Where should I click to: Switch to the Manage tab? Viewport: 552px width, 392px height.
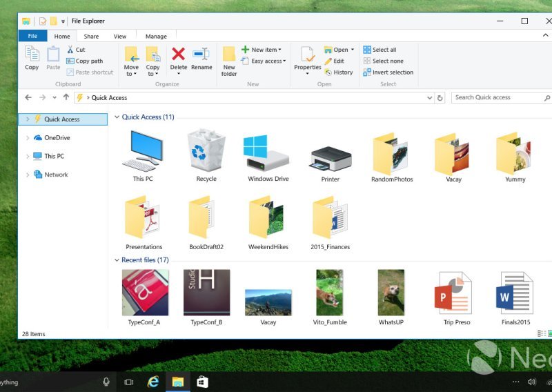156,37
